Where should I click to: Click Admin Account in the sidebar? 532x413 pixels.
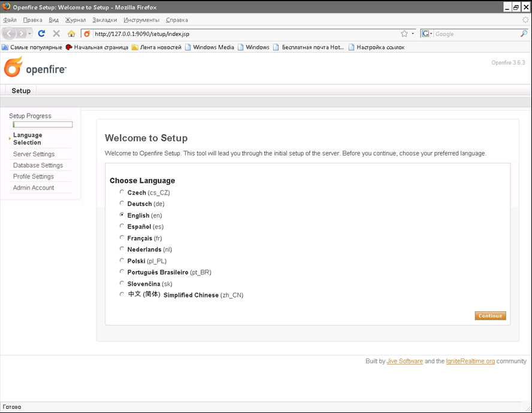[34, 187]
